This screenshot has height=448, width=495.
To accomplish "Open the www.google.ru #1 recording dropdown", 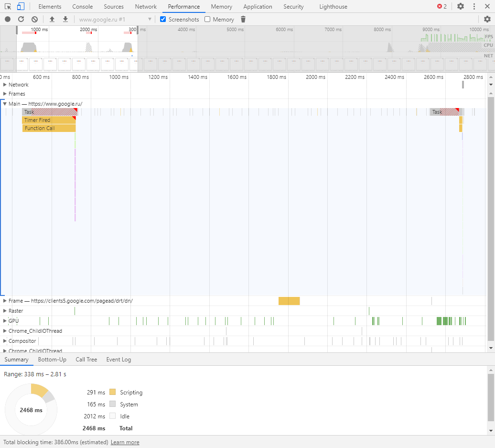I will (115, 19).
